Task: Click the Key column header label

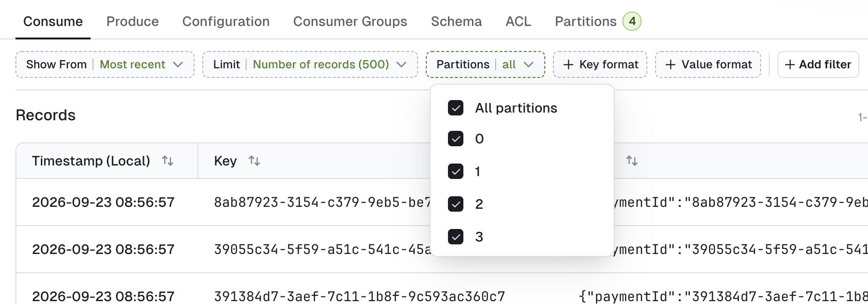Action: tap(225, 161)
